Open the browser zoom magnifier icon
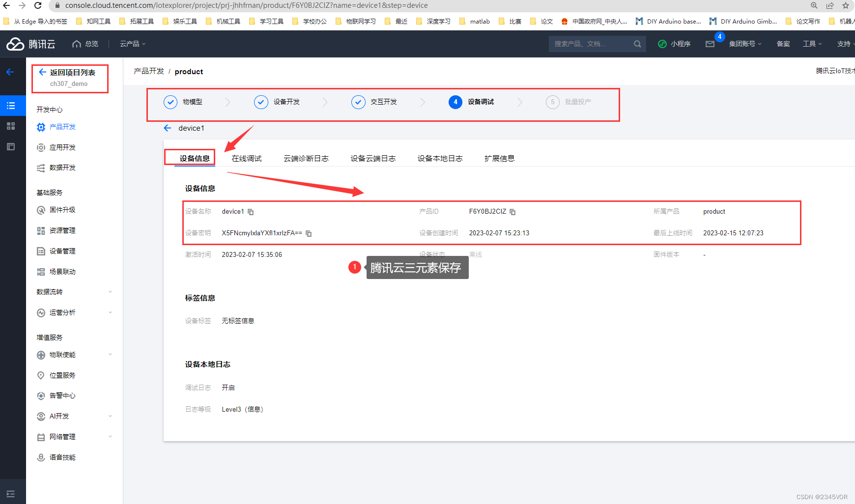The width and height of the screenshot is (855, 504). (814, 5)
